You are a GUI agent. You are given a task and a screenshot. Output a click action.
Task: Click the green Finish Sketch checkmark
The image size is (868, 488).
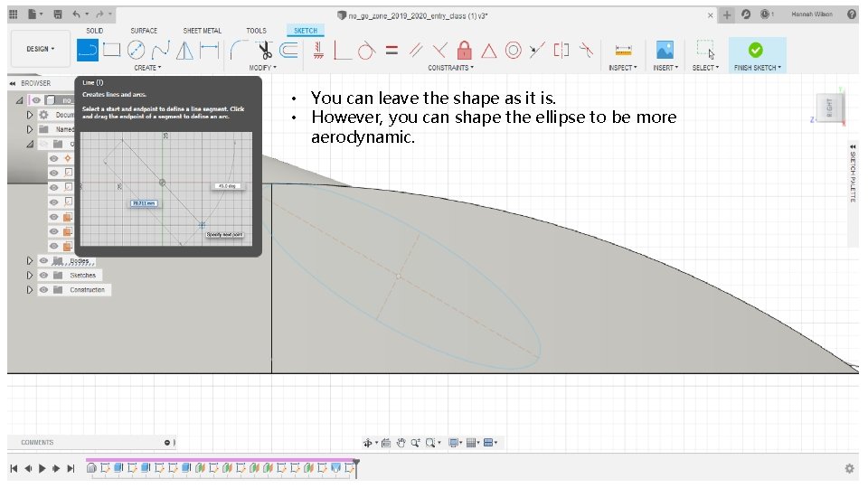(x=756, y=51)
